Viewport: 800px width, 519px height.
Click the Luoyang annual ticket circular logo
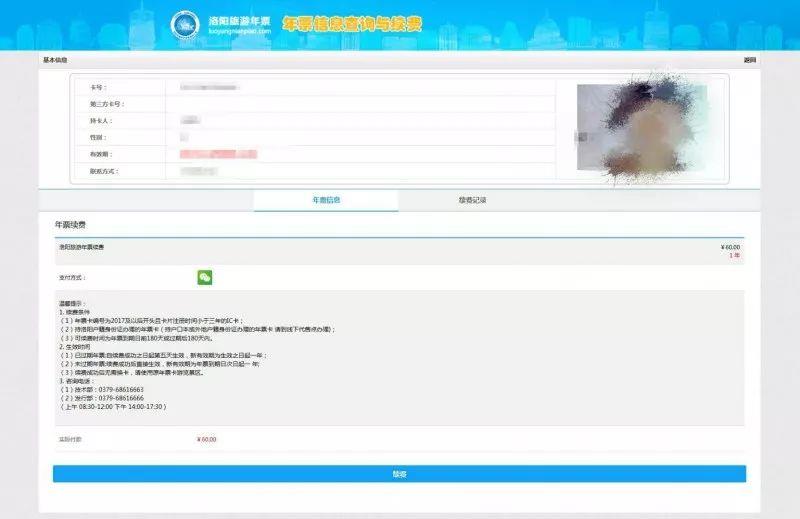185,24
